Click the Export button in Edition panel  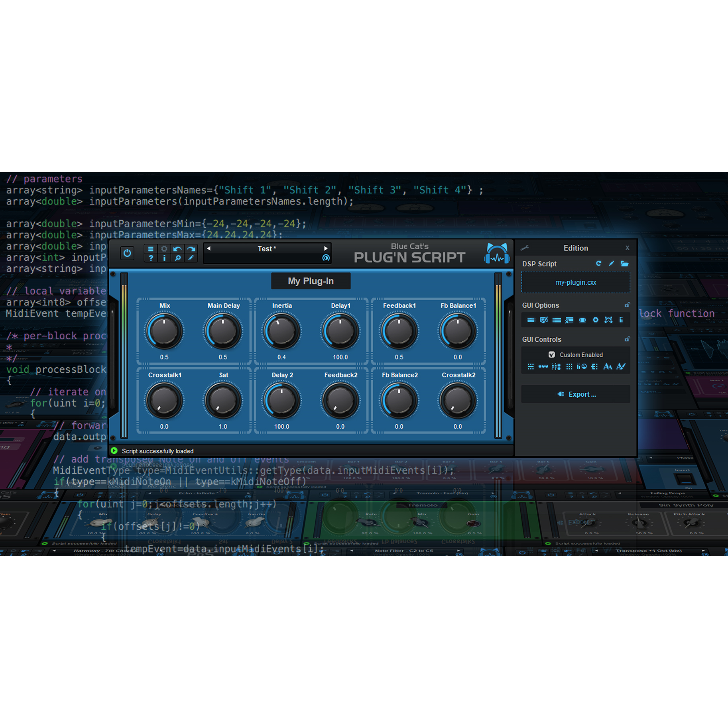click(x=575, y=394)
